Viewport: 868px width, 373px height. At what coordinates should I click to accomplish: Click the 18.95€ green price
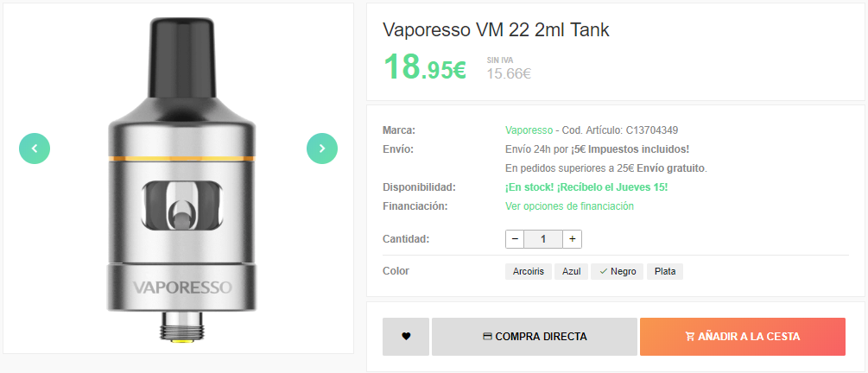[425, 67]
